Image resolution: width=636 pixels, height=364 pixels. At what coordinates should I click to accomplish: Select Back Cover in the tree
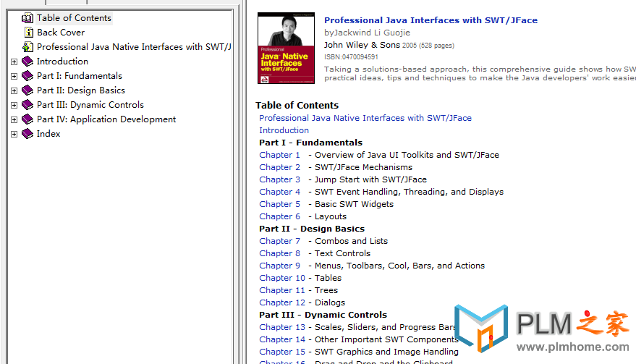61,33
